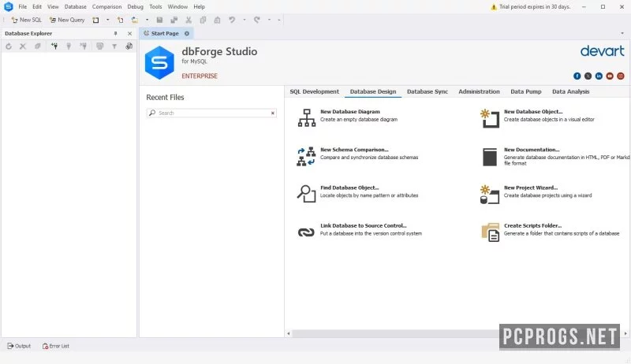Close the Start Page tab
This screenshot has height=364, width=631.
tap(187, 33)
